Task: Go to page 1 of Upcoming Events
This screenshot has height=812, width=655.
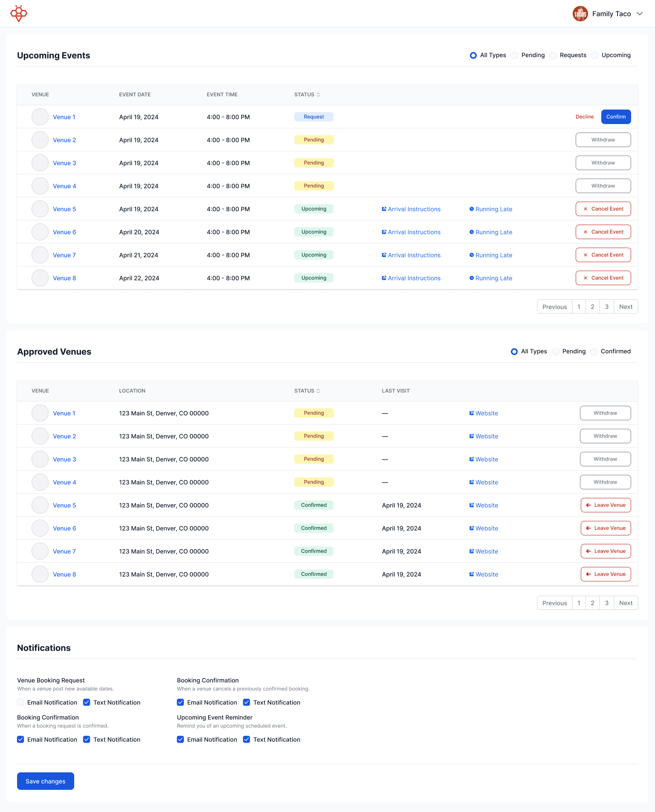Action: (579, 307)
